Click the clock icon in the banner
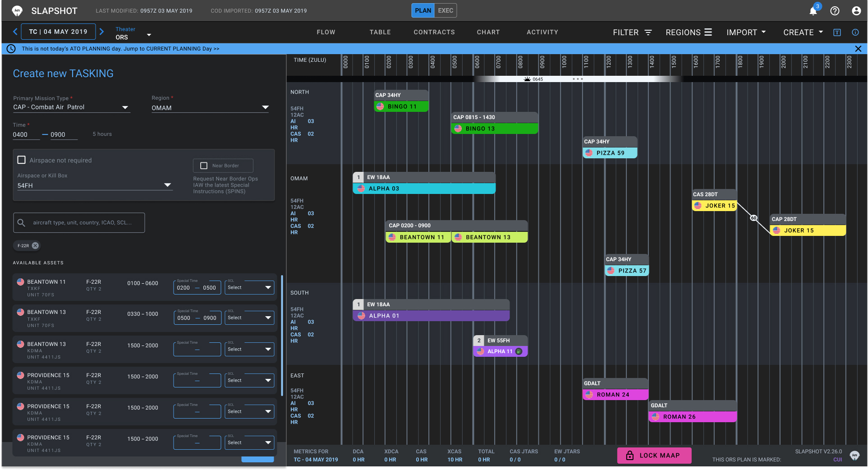The width and height of the screenshot is (868, 470). tap(11, 49)
